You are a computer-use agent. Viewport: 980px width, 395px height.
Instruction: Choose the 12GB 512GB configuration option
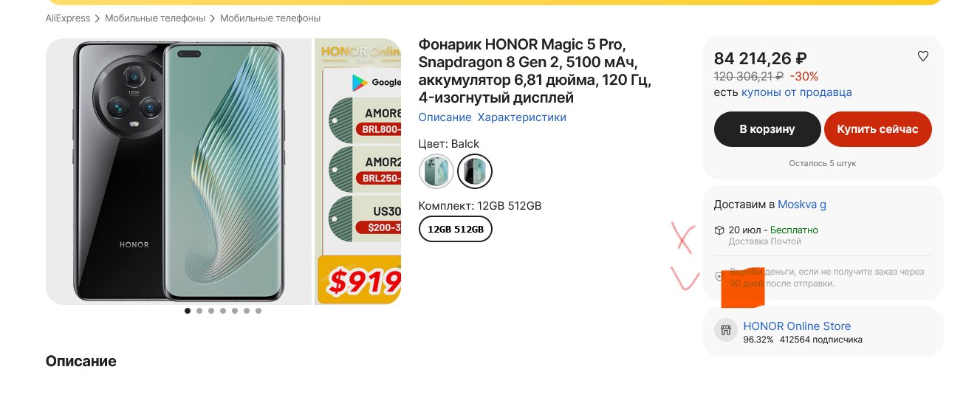coord(456,229)
